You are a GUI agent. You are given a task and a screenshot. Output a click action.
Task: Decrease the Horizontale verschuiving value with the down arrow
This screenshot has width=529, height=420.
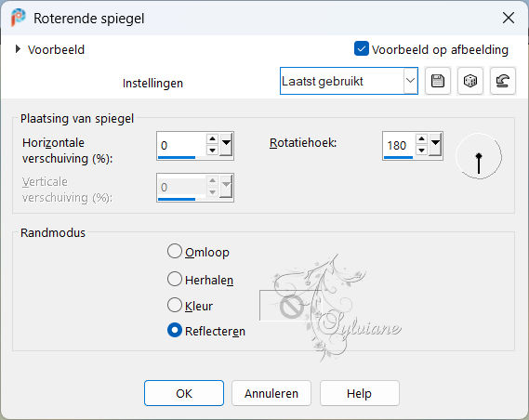click(x=212, y=151)
